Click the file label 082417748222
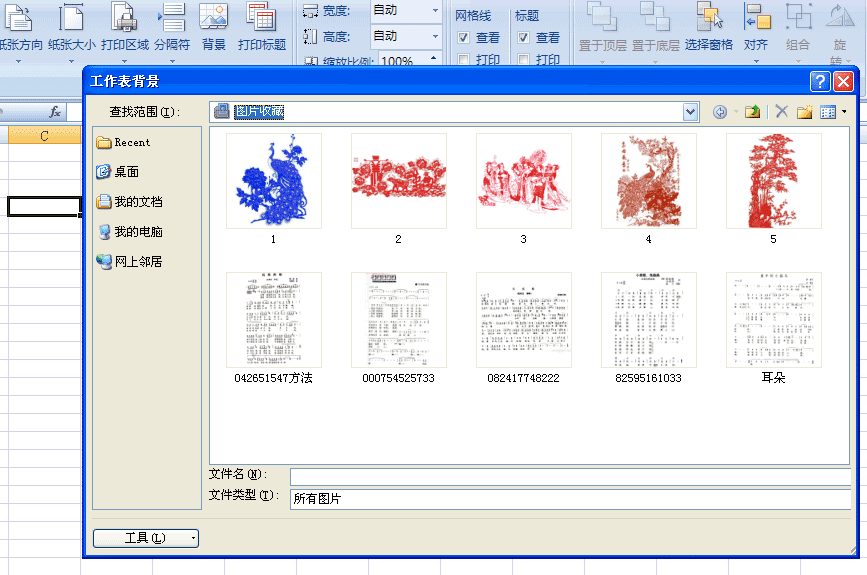 point(523,378)
